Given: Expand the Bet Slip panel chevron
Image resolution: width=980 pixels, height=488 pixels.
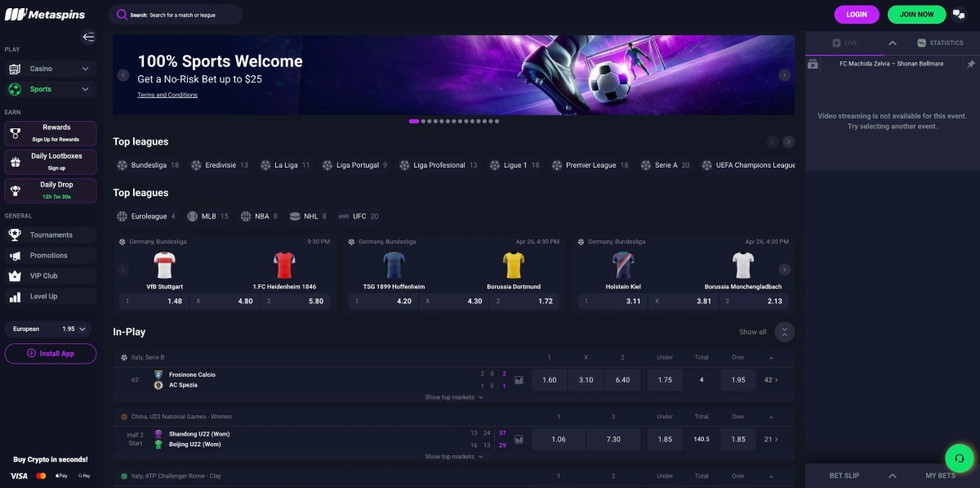Looking at the screenshot, I should 893,476.
